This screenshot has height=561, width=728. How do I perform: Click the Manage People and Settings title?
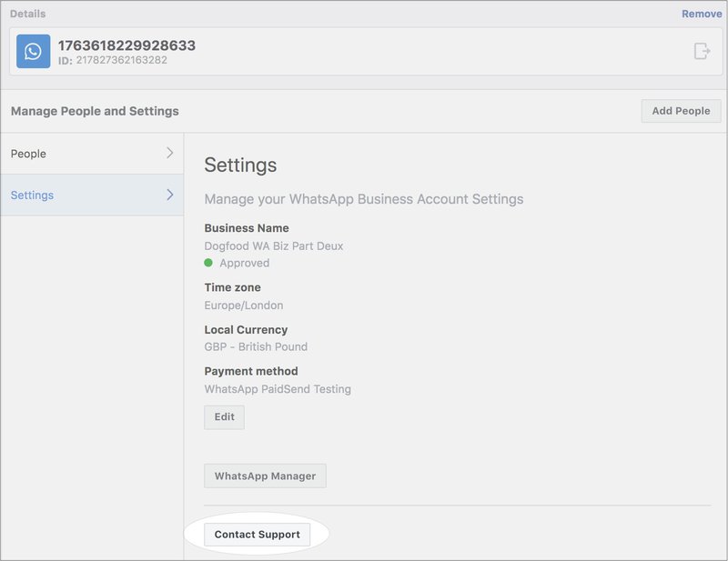[95, 111]
